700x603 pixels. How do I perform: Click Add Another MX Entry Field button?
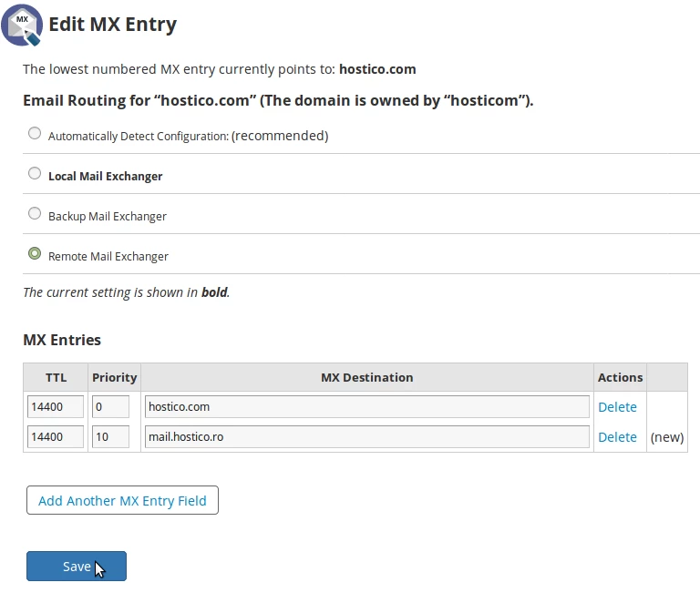pos(122,500)
